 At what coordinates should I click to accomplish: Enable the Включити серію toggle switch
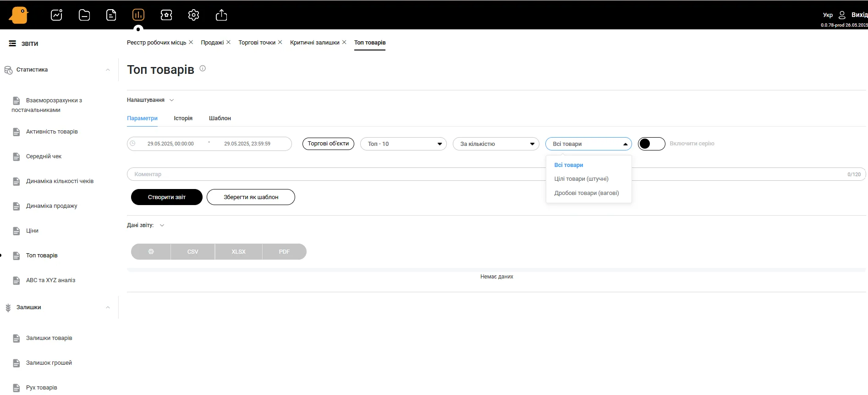point(651,144)
